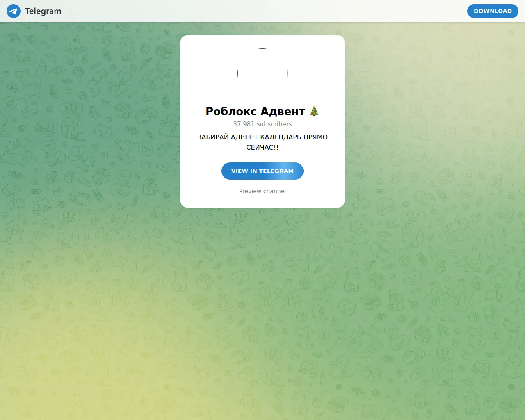Click the Christmas tree emoji in title
Image resolution: width=525 pixels, height=420 pixels.
click(314, 111)
